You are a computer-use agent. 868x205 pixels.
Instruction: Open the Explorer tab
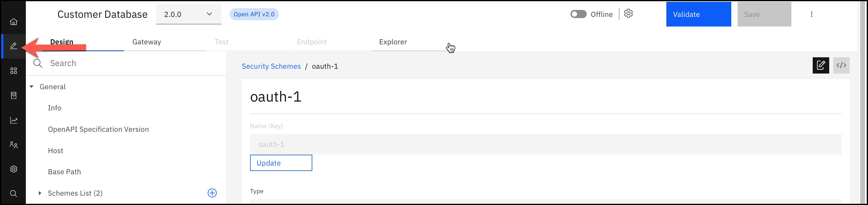click(x=393, y=42)
